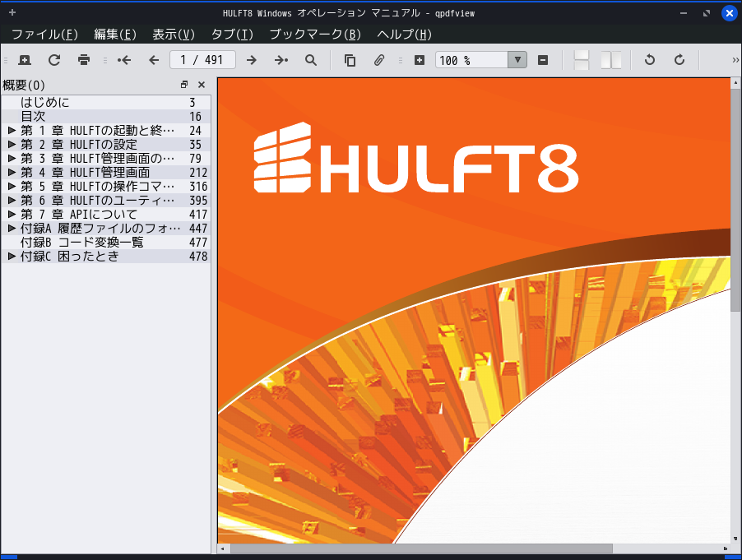Open タブ(T) menu
742x560 pixels.
coord(232,34)
